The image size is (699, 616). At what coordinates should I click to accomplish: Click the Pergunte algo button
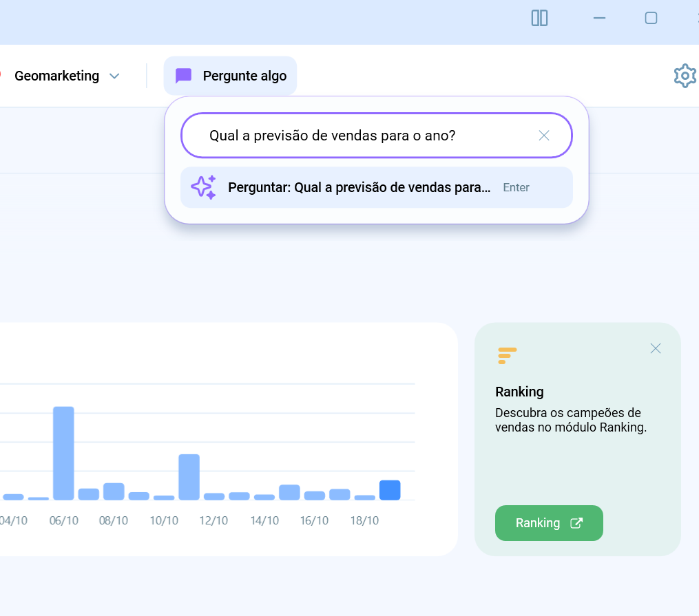230,76
